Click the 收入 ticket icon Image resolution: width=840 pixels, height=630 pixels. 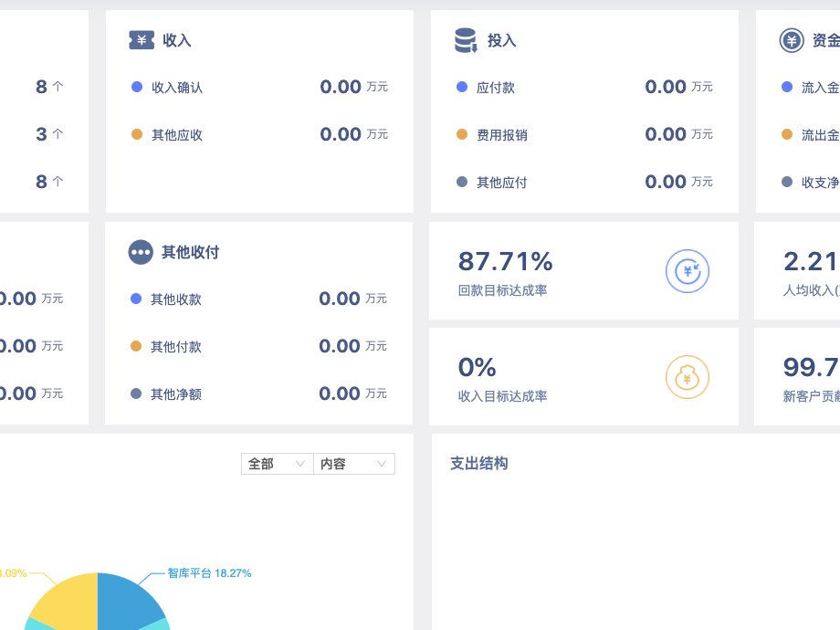142,40
